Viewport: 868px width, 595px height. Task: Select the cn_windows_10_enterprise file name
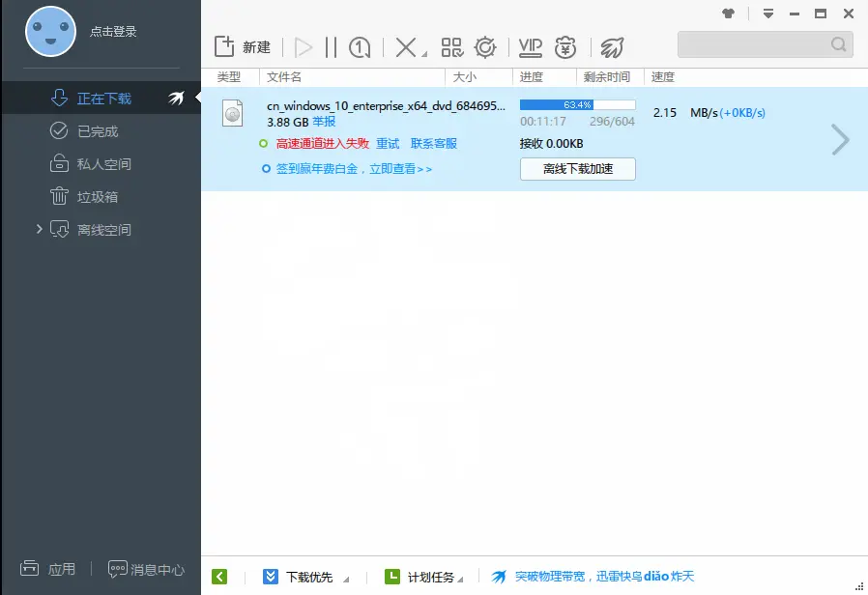coord(386,105)
